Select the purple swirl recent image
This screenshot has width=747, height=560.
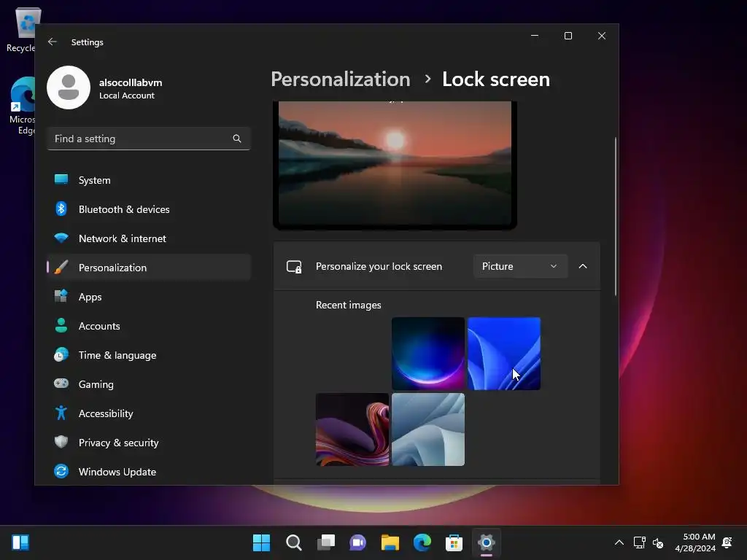pyautogui.click(x=352, y=429)
